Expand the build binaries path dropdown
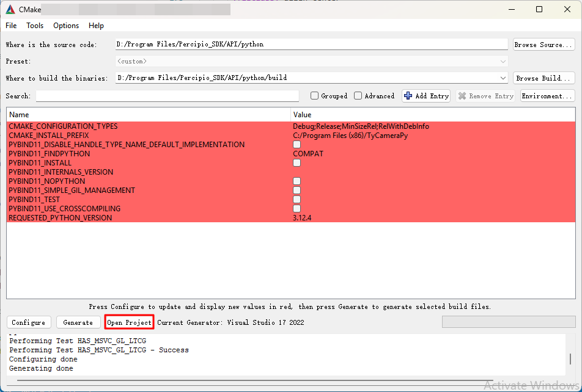 coord(503,78)
